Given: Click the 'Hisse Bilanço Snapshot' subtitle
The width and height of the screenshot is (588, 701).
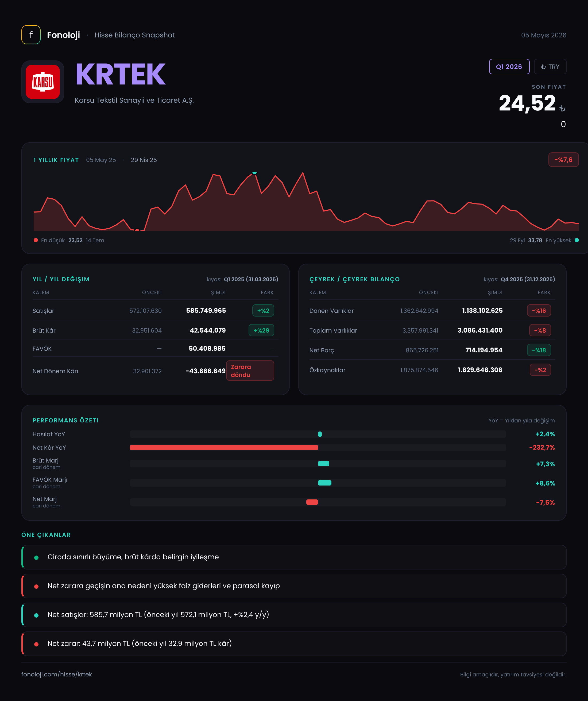Looking at the screenshot, I should (x=134, y=35).
